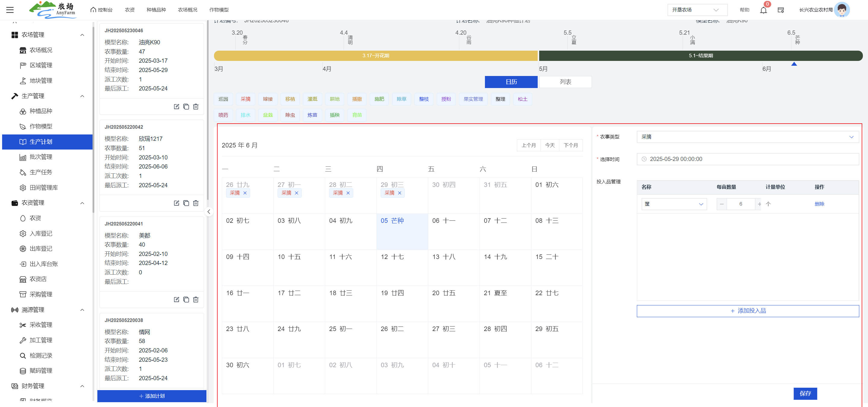Open the 农事类型 dropdown showing 采摘
868x407 pixels.
[747, 137]
